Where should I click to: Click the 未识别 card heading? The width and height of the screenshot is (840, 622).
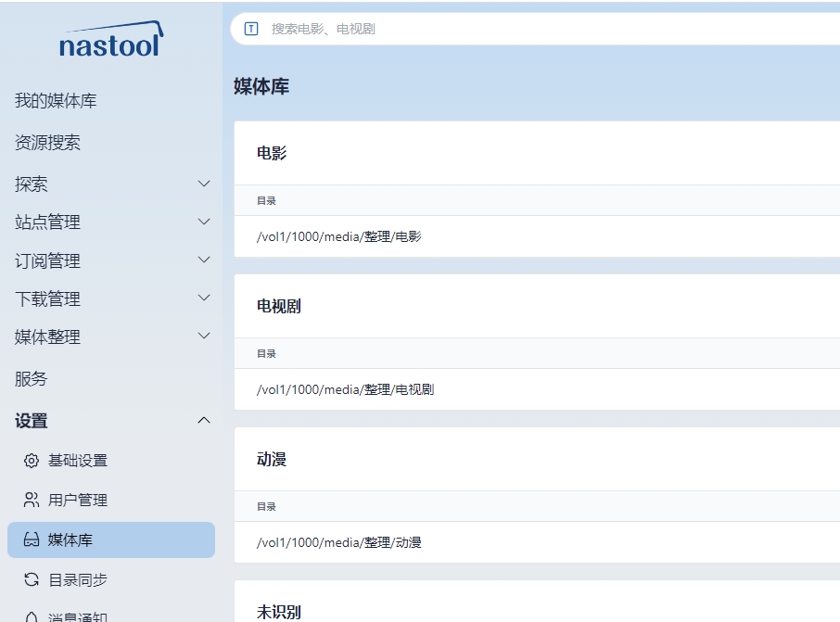coord(278,613)
